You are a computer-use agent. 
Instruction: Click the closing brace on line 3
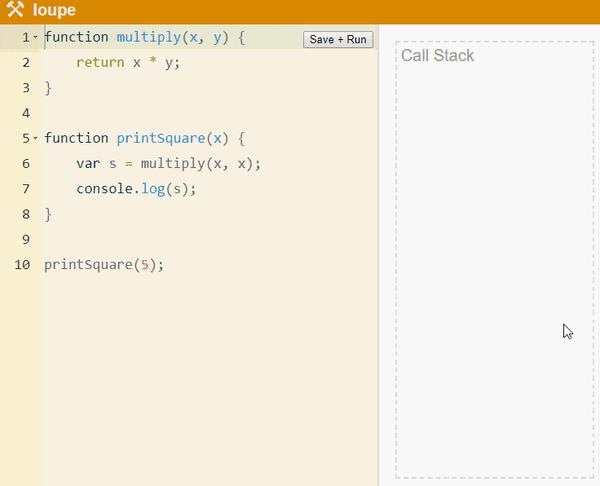click(48, 88)
